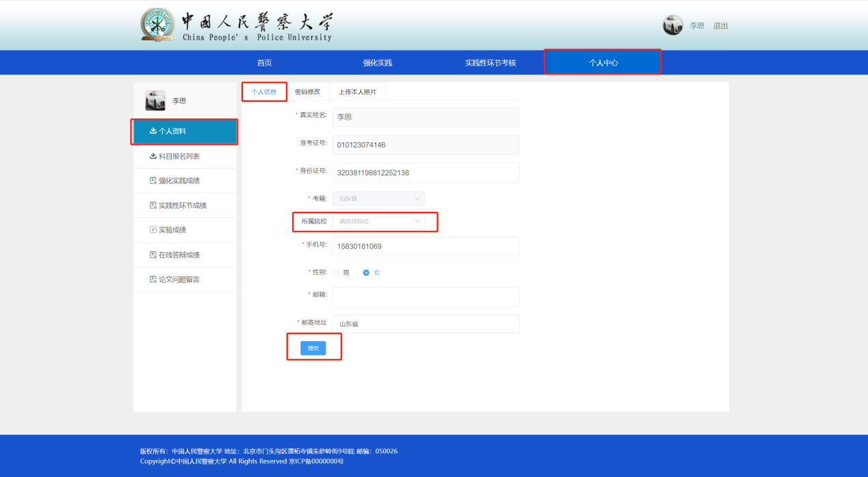The image size is (868, 477).
Task: Click the chart icon beside 实验成绩
Action: 153,230
